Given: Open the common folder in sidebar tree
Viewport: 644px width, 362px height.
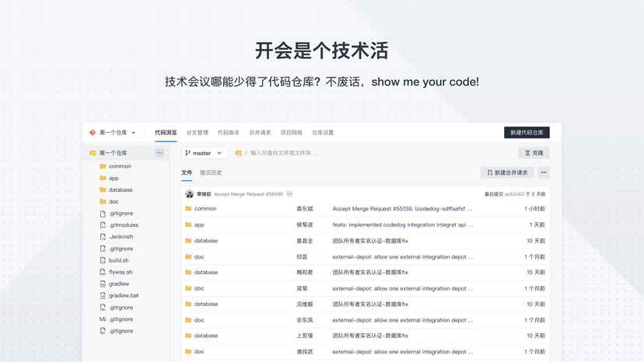Looking at the screenshot, I should (120, 166).
